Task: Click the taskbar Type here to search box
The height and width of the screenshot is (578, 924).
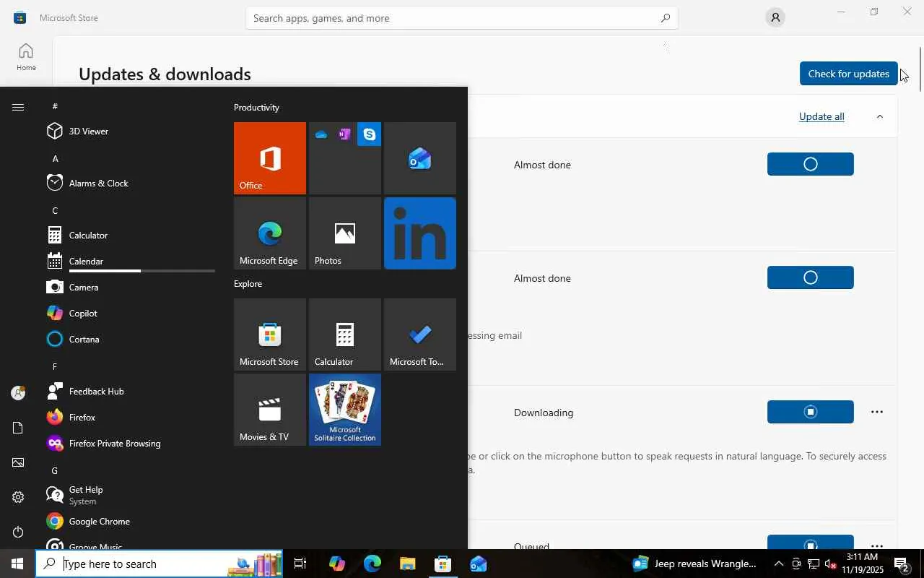Action: point(159,564)
